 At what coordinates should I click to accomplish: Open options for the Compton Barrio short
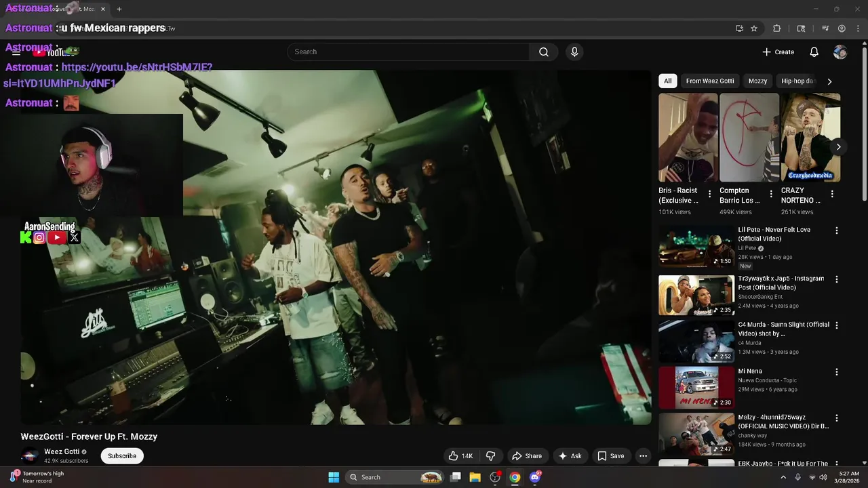(771, 195)
